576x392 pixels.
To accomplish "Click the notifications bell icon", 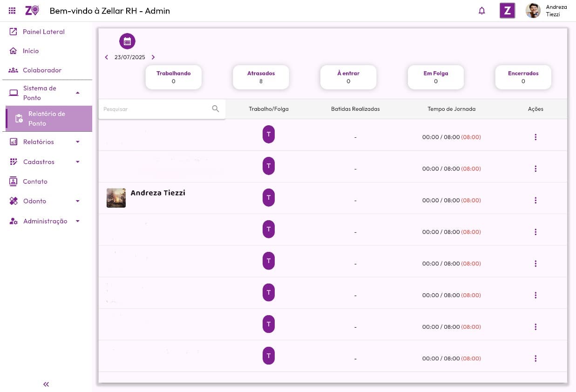I will coord(482,11).
